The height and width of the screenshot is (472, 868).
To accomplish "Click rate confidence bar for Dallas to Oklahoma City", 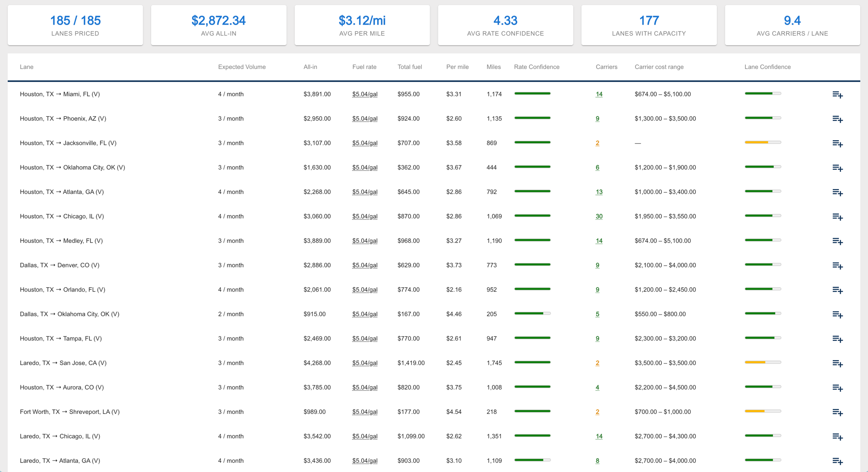I will click(x=533, y=313).
